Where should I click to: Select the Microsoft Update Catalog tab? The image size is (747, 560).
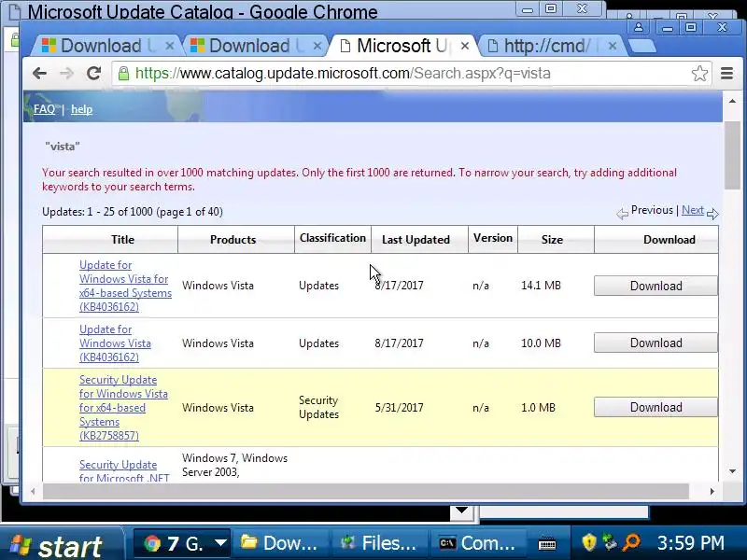point(401,46)
